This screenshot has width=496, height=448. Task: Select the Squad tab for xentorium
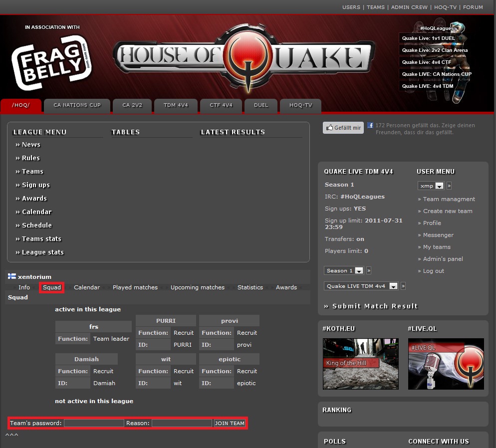[51, 287]
